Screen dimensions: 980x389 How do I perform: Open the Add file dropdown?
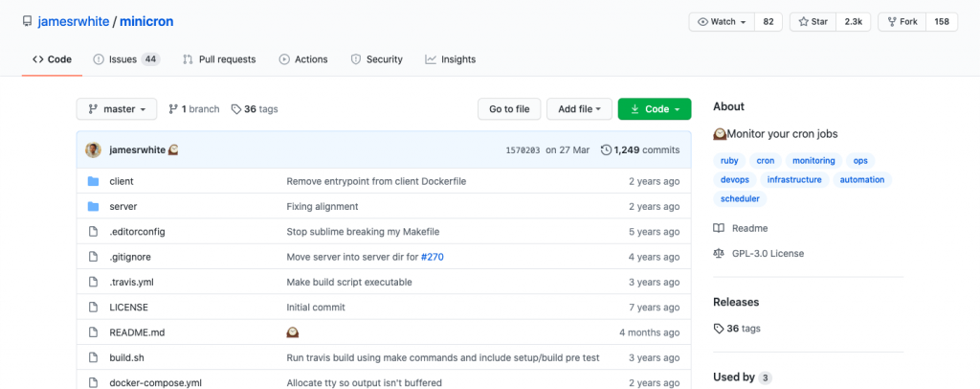tap(579, 109)
